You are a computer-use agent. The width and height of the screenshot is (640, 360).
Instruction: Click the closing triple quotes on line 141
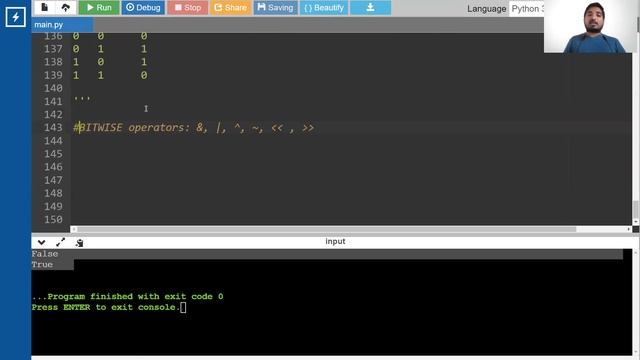point(82,99)
